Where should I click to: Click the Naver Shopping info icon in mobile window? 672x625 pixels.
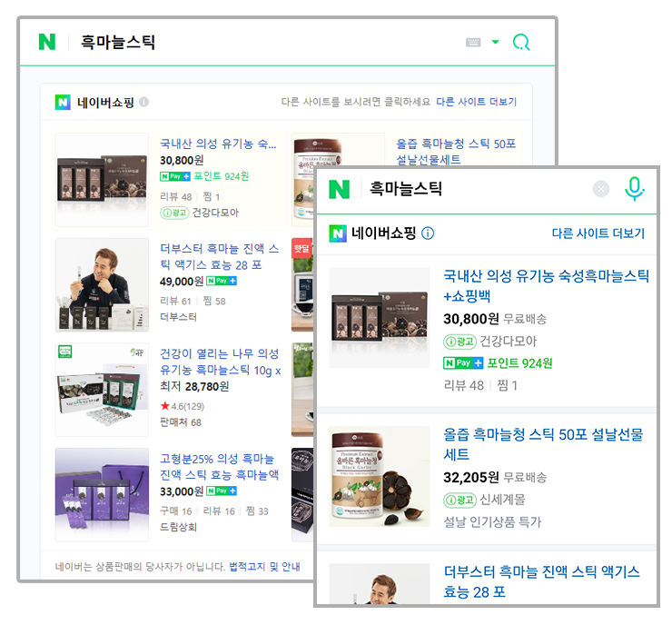pyautogui.click(x=428, y=233)
